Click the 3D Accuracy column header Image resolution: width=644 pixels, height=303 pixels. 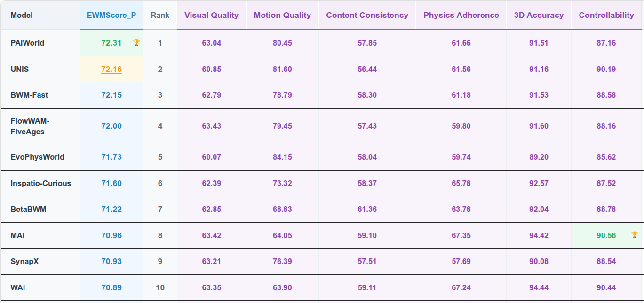tap(539, 15)
